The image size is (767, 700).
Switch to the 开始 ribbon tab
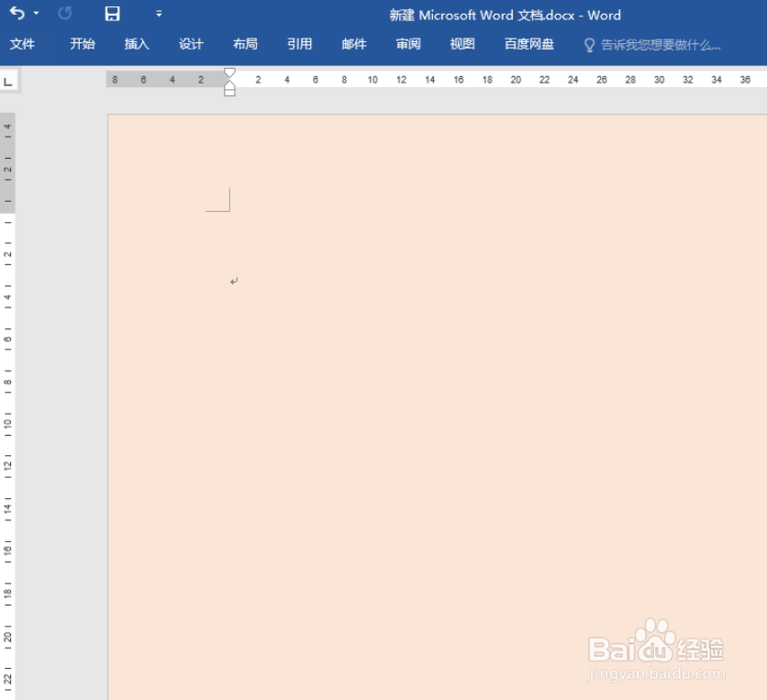(83, 45)
